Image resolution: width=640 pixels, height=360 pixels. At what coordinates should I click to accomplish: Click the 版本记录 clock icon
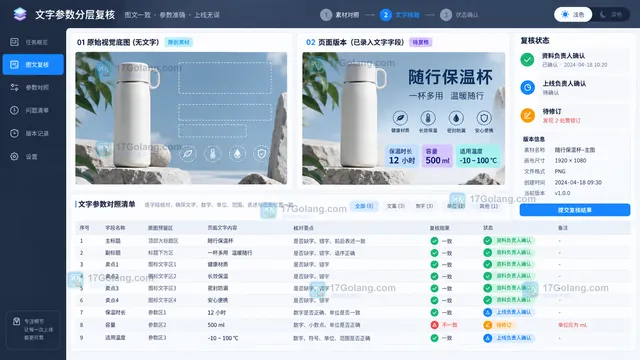pyautogui.click(x=14, y=133)
